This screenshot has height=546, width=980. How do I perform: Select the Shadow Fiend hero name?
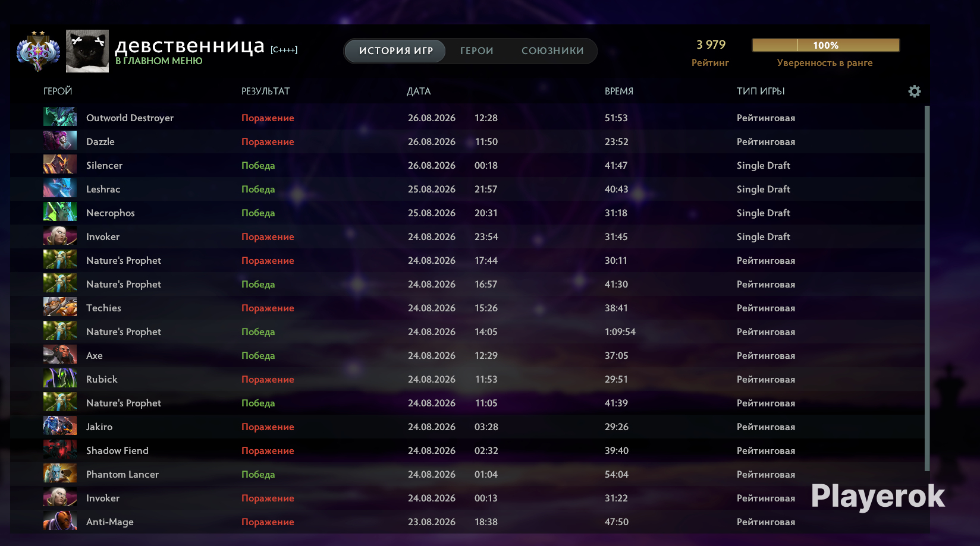tap(117, 450)
